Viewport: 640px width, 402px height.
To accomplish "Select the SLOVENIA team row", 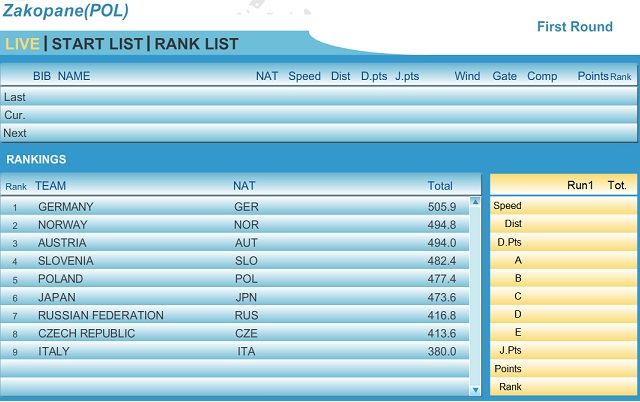I will [x=235, y=260].
